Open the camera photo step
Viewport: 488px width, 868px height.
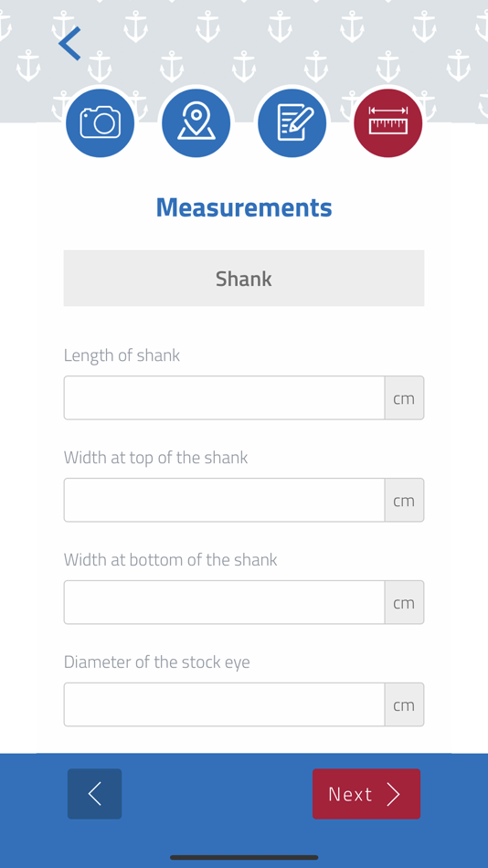(x=101, y=123)
